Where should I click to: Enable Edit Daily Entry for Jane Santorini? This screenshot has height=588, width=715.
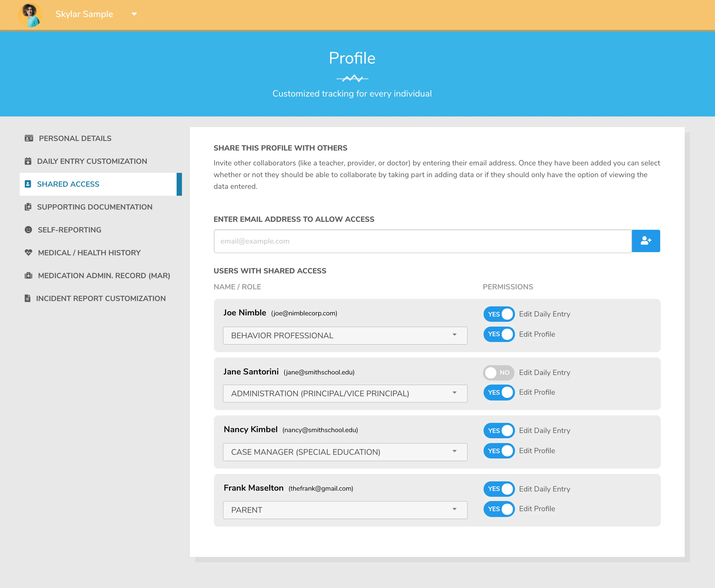click(498, 372)
